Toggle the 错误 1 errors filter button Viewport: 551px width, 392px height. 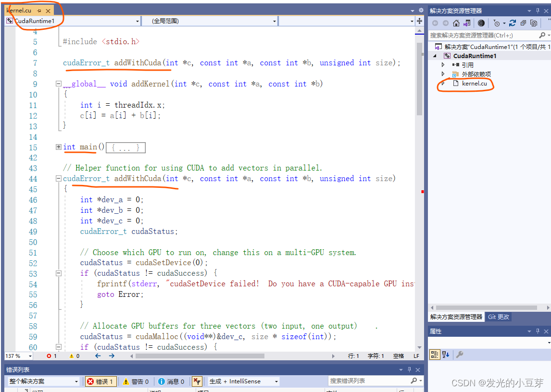100,381
